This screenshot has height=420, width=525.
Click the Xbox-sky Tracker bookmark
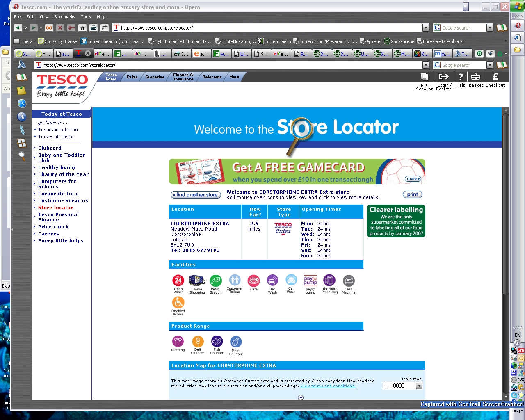point(59,41)
